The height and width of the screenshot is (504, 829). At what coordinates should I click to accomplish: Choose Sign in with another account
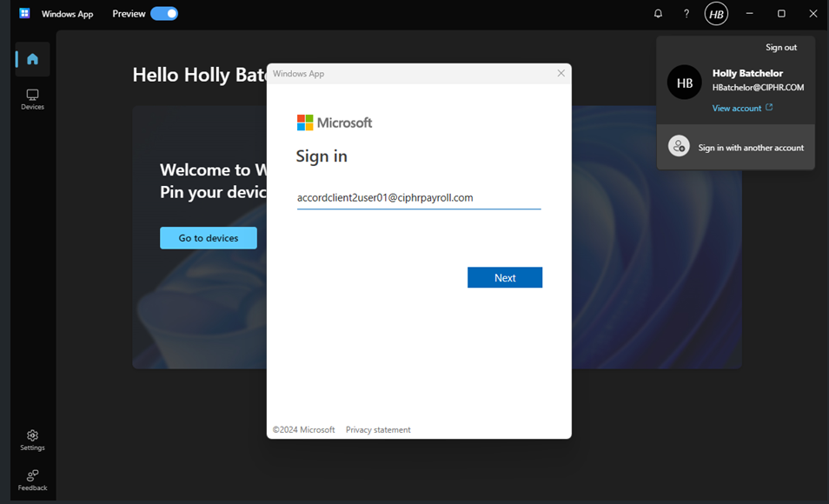tap(735, 147)
